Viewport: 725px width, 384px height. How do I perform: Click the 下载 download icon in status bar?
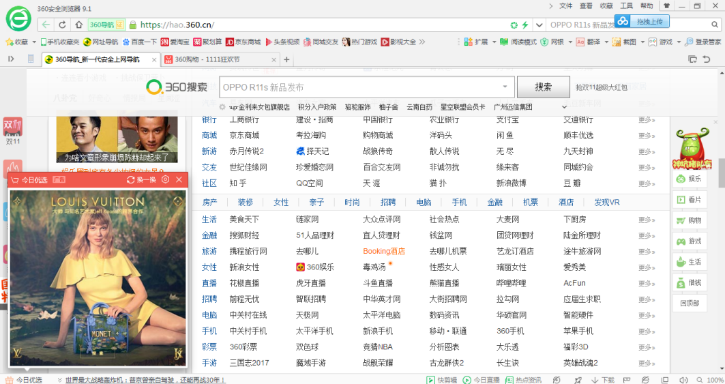(x=603, y=380)
